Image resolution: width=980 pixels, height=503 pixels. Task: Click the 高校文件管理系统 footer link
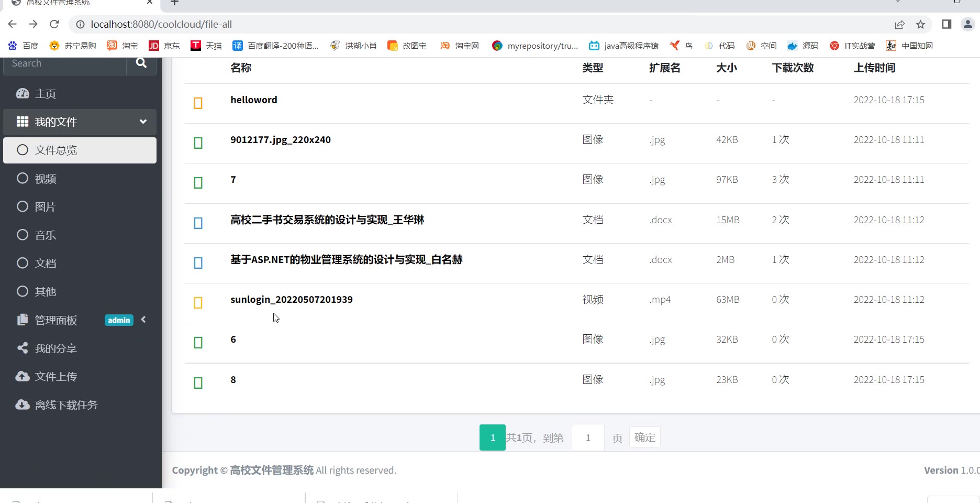click(272, 471)
